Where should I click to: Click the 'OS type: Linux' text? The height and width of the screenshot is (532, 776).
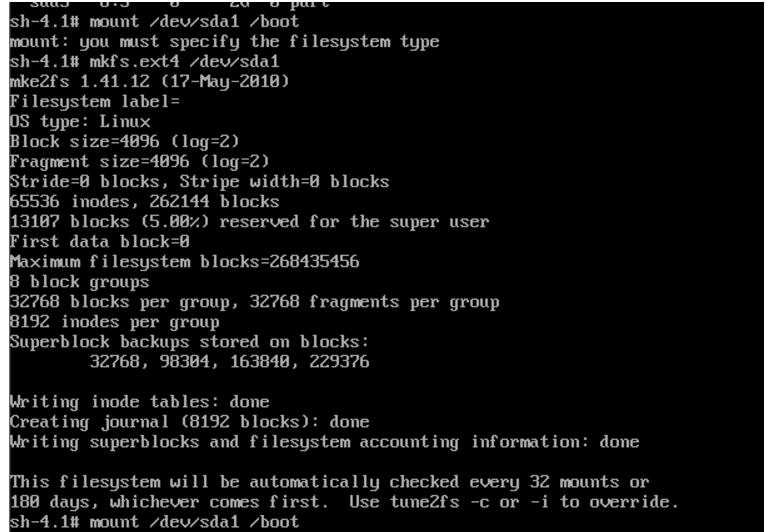pyautogui.click(x=80, y=122)
